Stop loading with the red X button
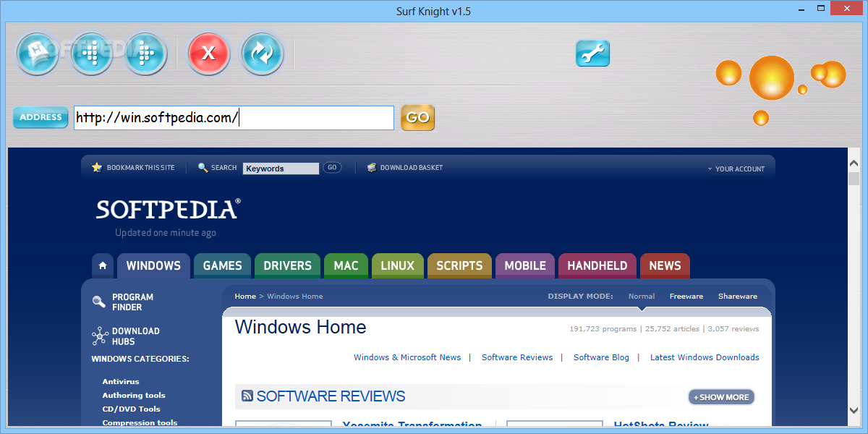The image size is (868, 434). coord(208,54)
